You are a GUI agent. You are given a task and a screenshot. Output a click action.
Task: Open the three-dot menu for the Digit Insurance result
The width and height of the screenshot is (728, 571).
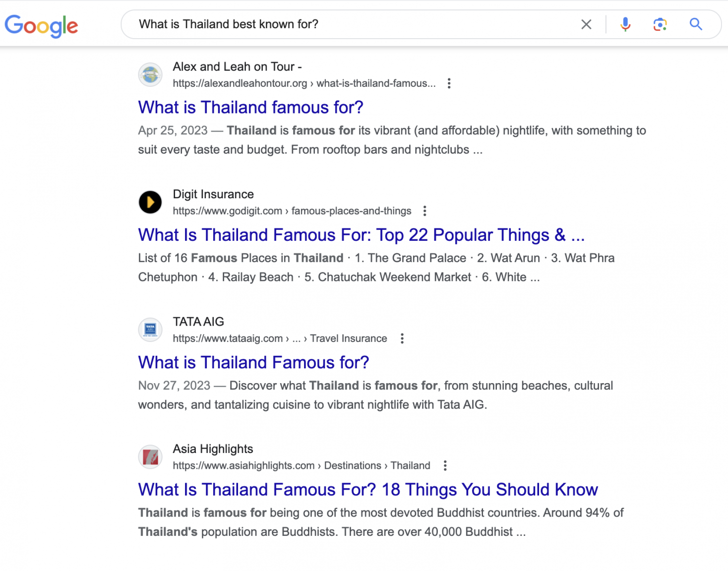click(425, 211)
